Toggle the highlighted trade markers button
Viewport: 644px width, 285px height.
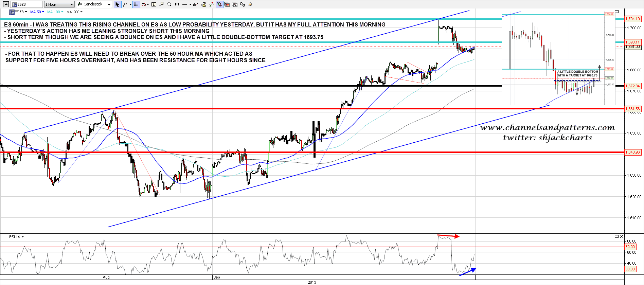219,4
